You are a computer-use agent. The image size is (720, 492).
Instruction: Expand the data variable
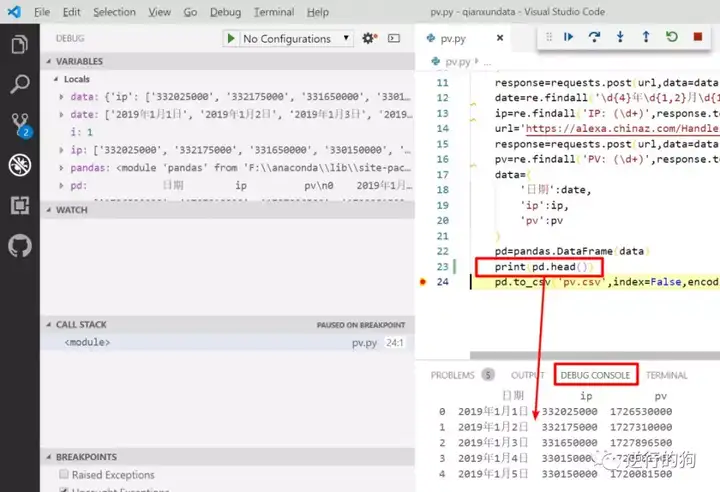(x=61, y=97)
